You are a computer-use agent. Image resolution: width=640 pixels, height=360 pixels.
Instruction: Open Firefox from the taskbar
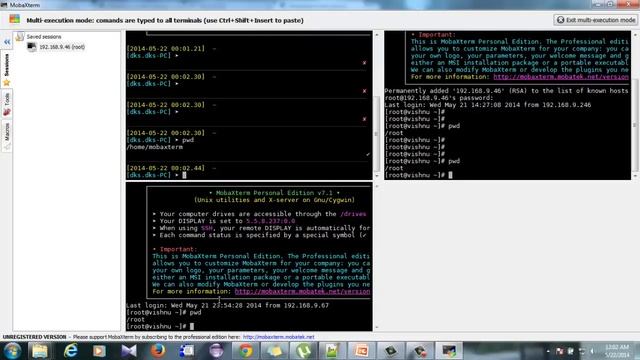click(158, 351)
